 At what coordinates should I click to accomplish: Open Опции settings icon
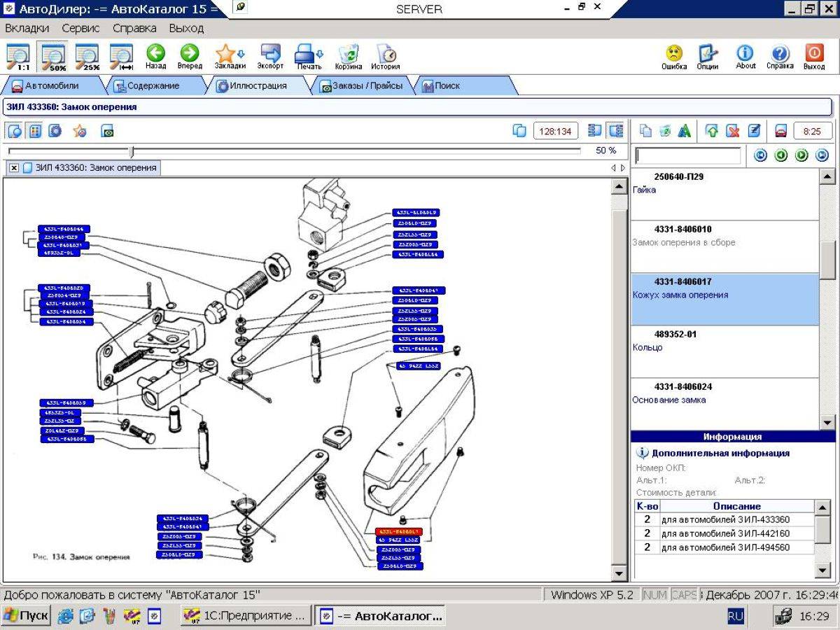pos(708,57)
